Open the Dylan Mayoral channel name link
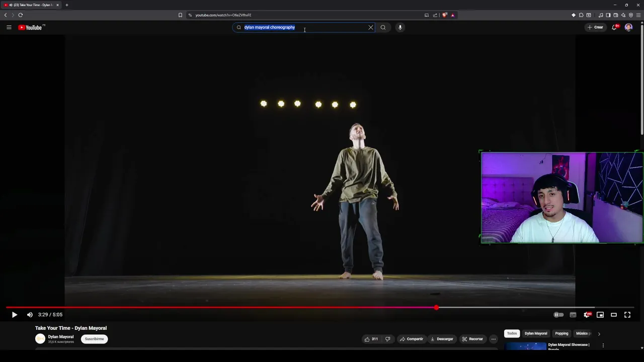Viewport: 644px width, 362px height. point(61,337)
